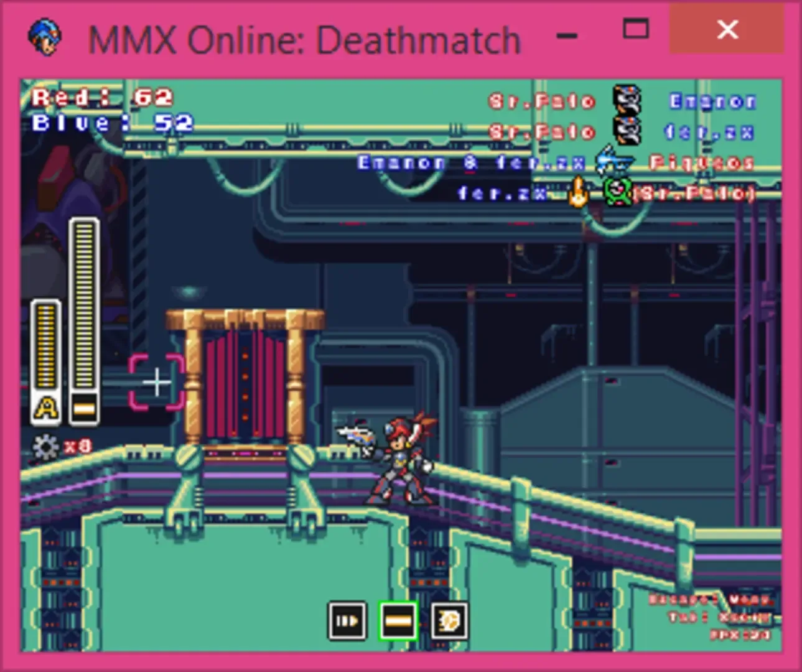The width and height of the screenshot is (802, 672).
Task: Click the beam weapon icon below ammo bar
Action: [x=84, y=409]
